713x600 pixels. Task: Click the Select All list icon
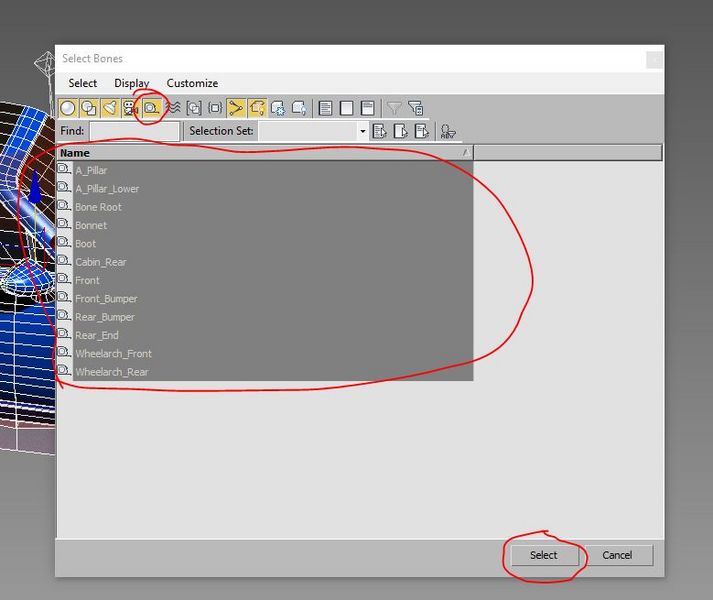[326, 108]
